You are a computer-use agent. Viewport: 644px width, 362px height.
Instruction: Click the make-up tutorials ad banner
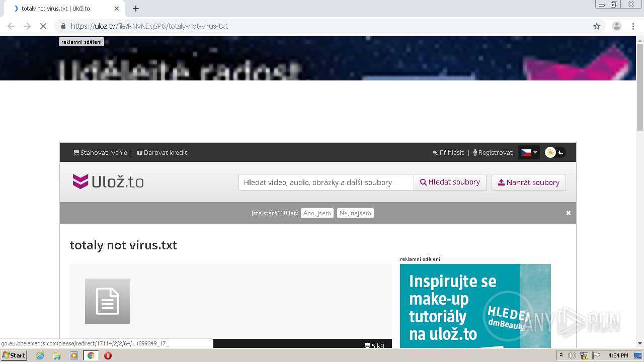click(475, 306)
